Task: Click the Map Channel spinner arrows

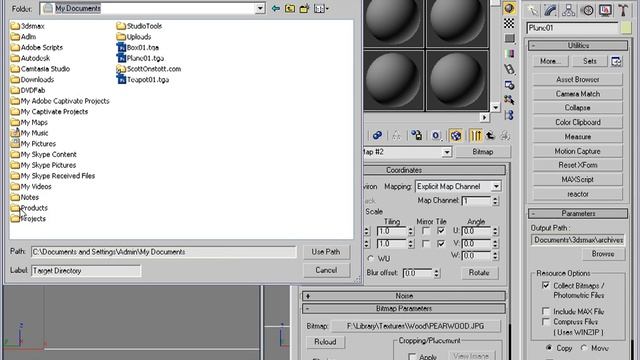Action: click(495, 201)
